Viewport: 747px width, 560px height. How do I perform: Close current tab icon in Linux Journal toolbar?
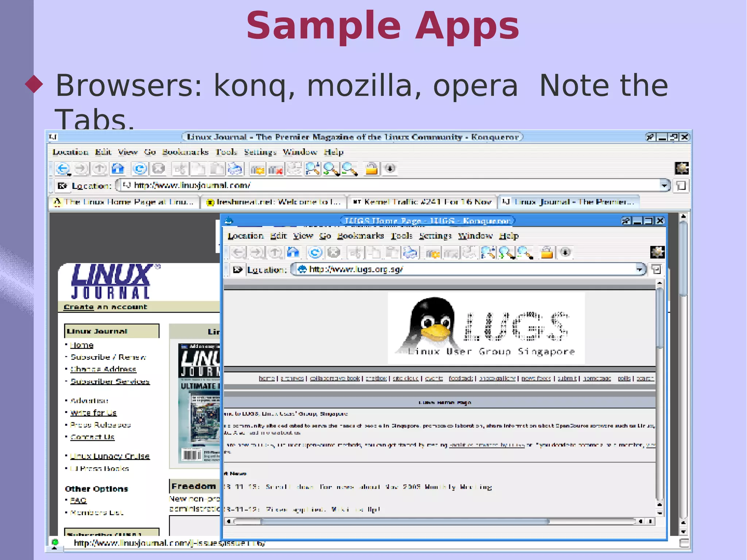(276, 169)
